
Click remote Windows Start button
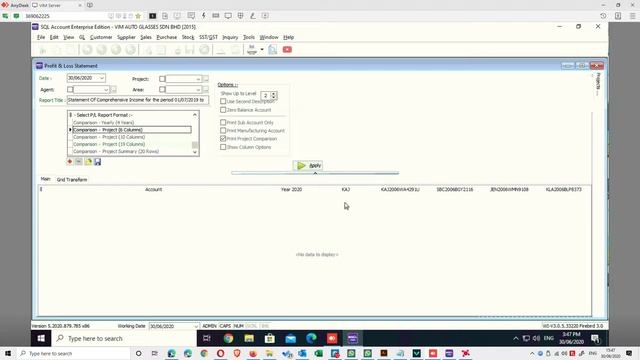[x=41, y=338]
